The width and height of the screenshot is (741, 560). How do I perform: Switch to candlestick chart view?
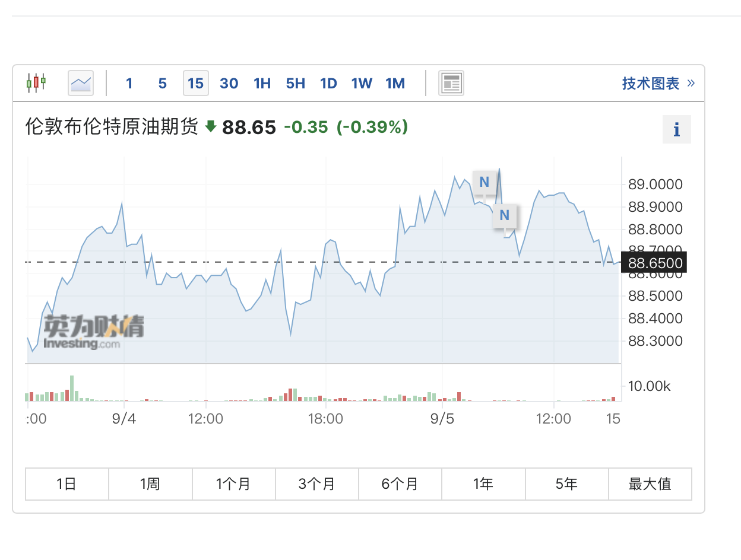click(x=36, y=83)
